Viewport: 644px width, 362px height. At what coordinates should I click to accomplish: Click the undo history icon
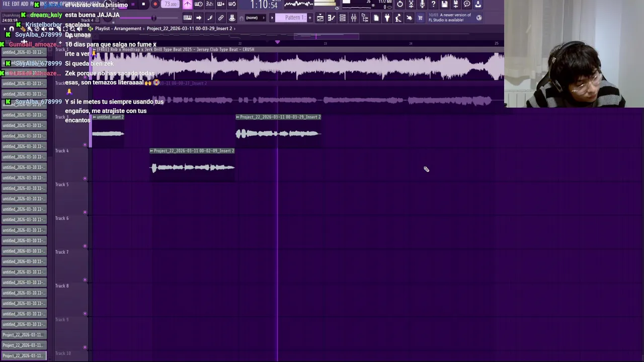tap(400, 5)
